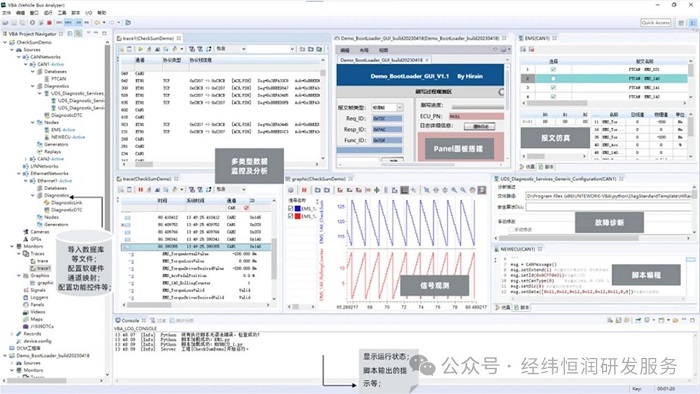Check the unchecked box in the highlighted EMS message row

tap(553, 79)
